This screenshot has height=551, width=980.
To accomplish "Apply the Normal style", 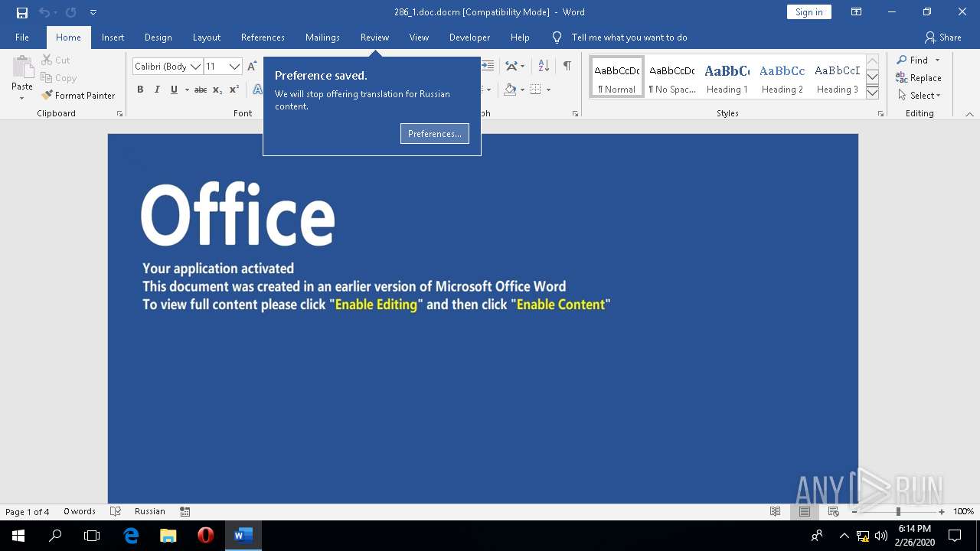I will tap(617, 77).
